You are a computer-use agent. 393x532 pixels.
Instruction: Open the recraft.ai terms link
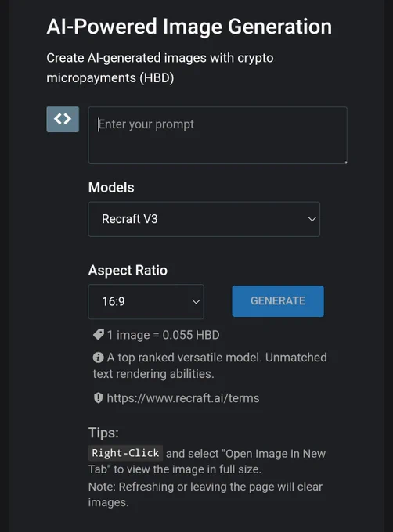click(183, 398)
